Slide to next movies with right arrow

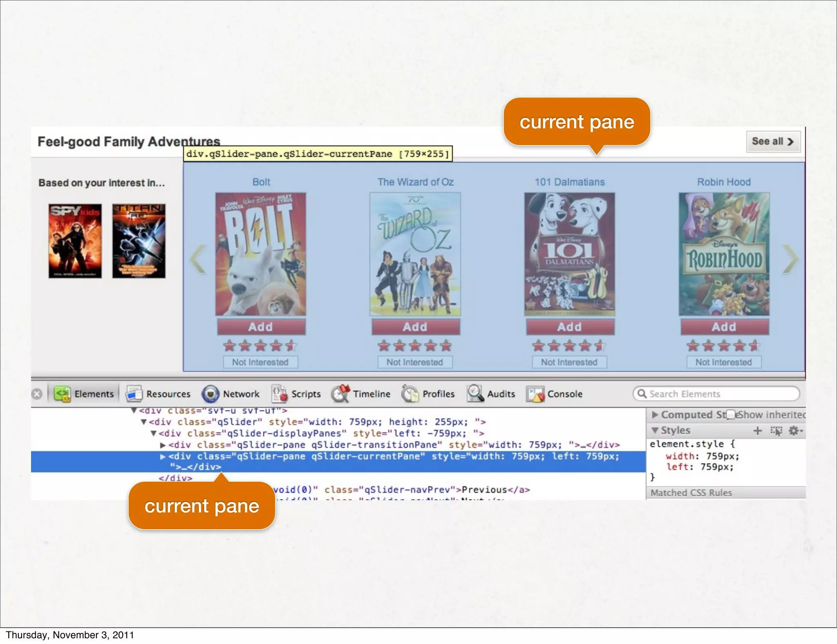(790, 259)
